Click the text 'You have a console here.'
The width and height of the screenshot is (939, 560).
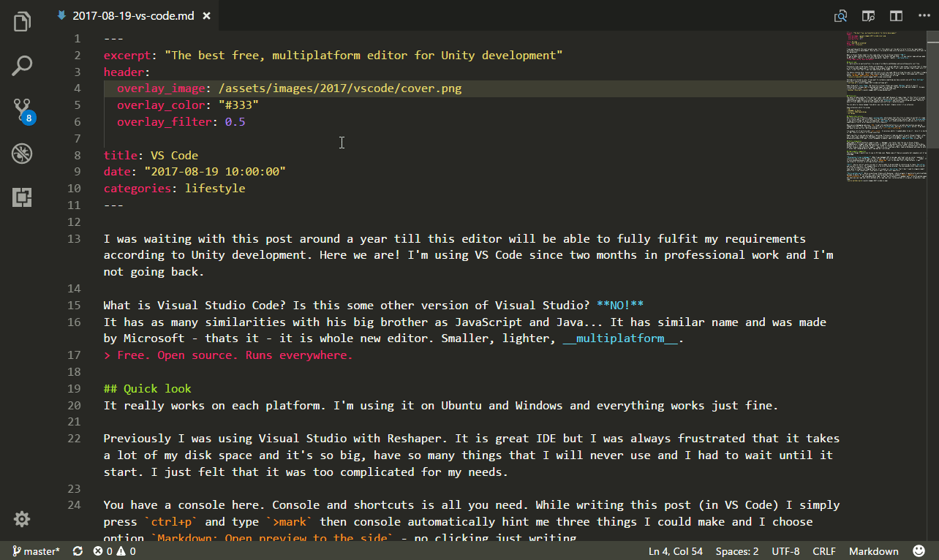(x=184, y=505)
